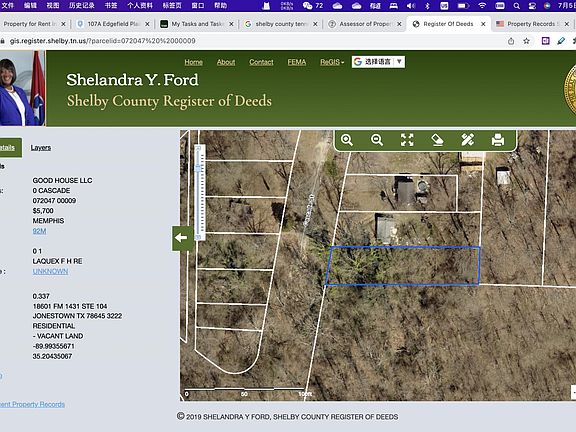The height and width of the screenshot is (432, 576).
Task: Open the Contact page link
Action: pyautogui.click(x=261, y=62)
